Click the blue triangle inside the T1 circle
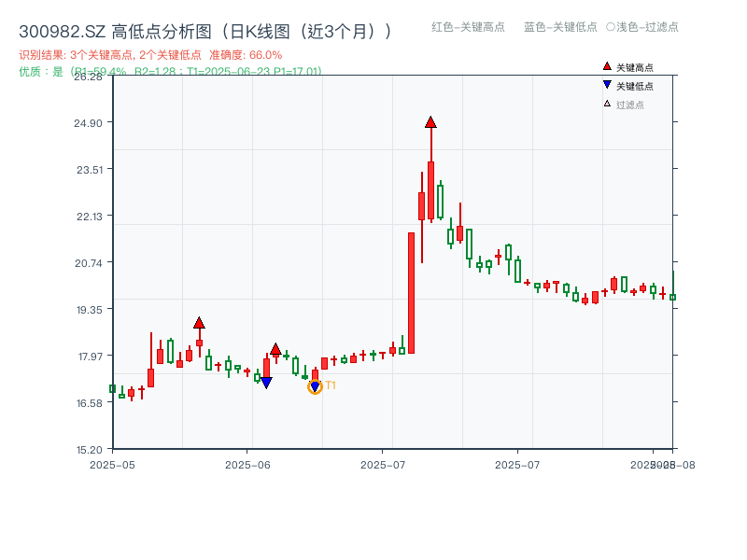 click(315, 385)
